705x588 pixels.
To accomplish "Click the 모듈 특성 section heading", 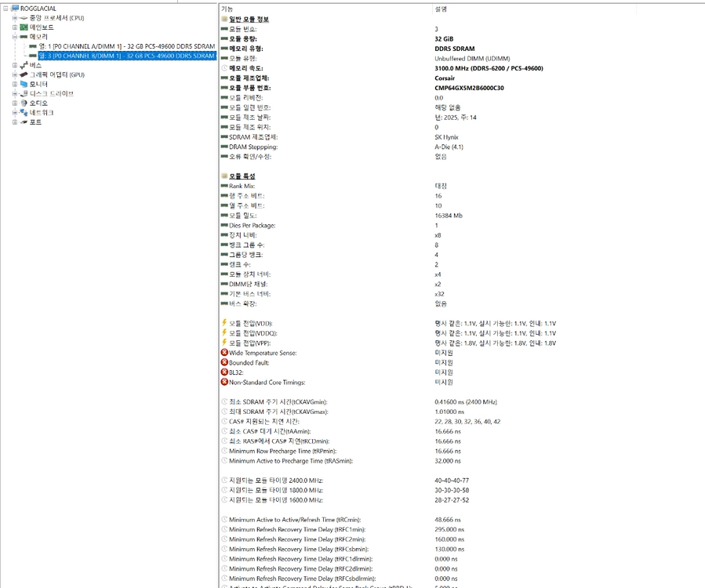I will pos(242,176).
